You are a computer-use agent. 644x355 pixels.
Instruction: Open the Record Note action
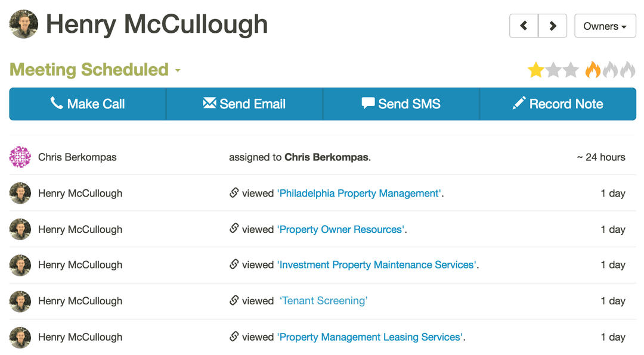click(558, 104)
